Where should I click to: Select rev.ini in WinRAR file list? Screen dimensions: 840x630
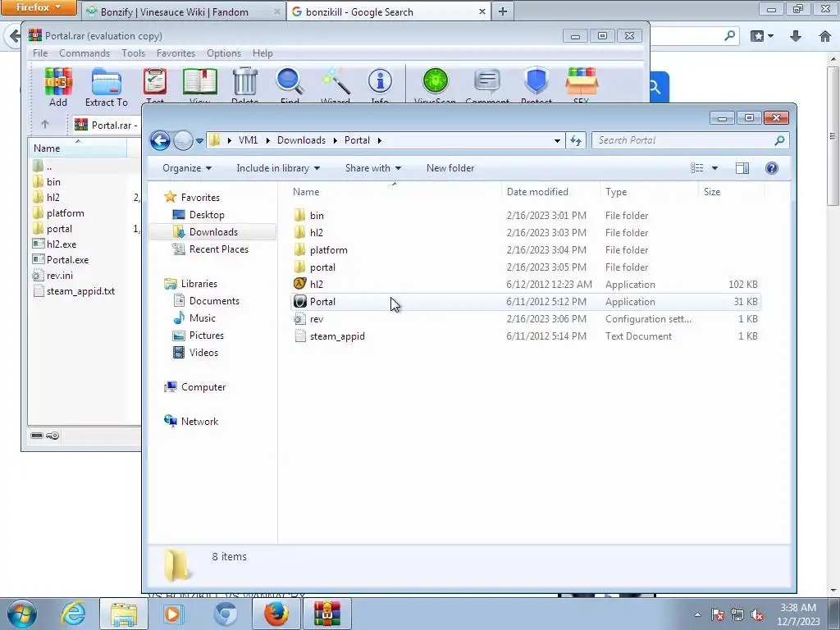point(59,276)
